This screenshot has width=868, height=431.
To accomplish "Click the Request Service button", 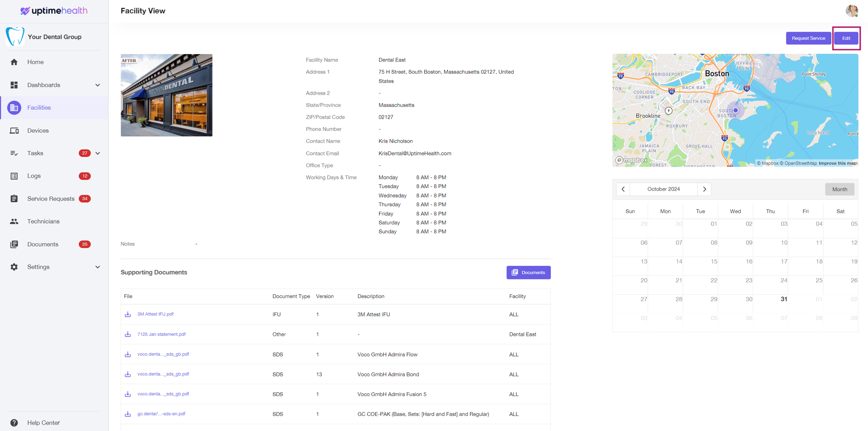I will click(808, 38).
